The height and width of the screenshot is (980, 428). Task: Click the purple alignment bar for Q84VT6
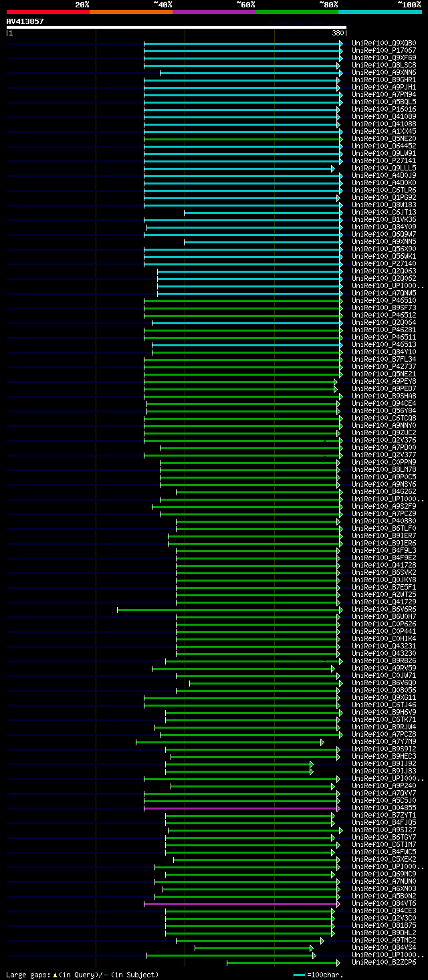(x=241, y=904)
